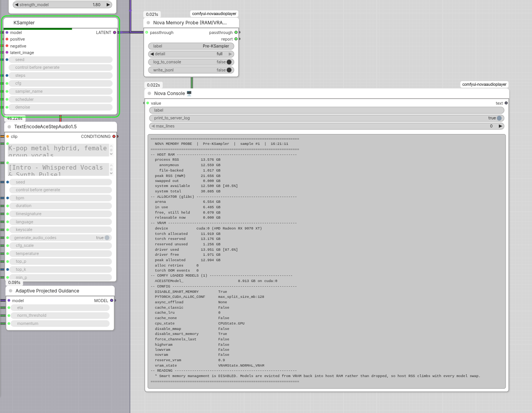This screenshot has height=413, width=532.
Task: Click the KSampler LATENT output socket
Action: click(114, 32)
